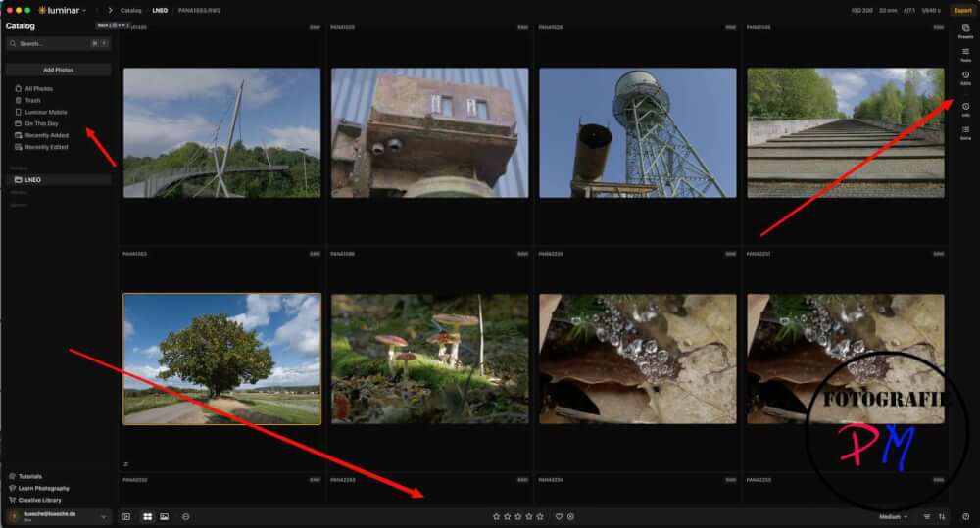The width and height of the screenshot is (980, 528).
Task: Open Luminar Mobile in sidebar
Action: [x=46, y=112]
